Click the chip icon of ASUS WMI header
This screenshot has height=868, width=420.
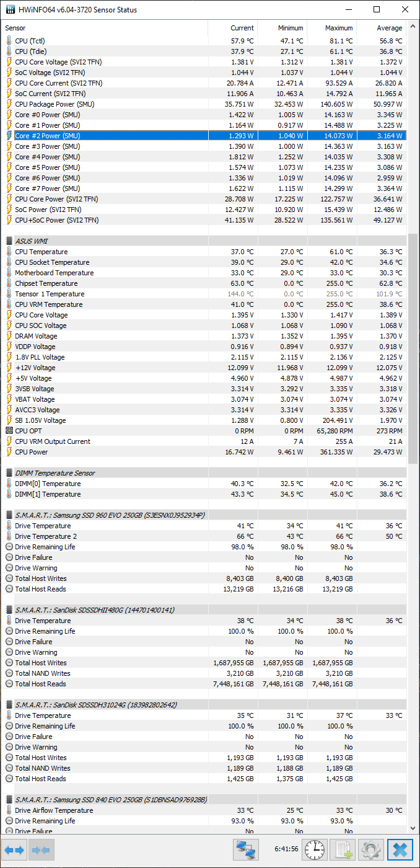pyautogui.click(x=9, y=241)
